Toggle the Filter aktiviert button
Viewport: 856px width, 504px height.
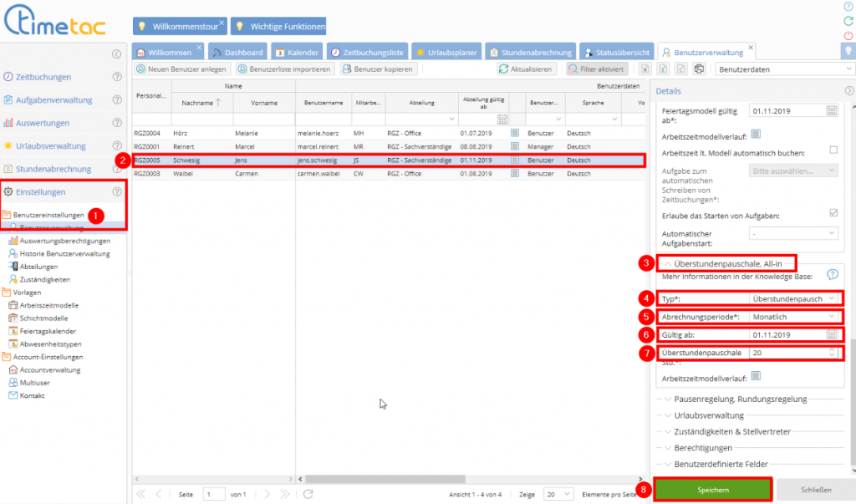click(x=597, y=69)
